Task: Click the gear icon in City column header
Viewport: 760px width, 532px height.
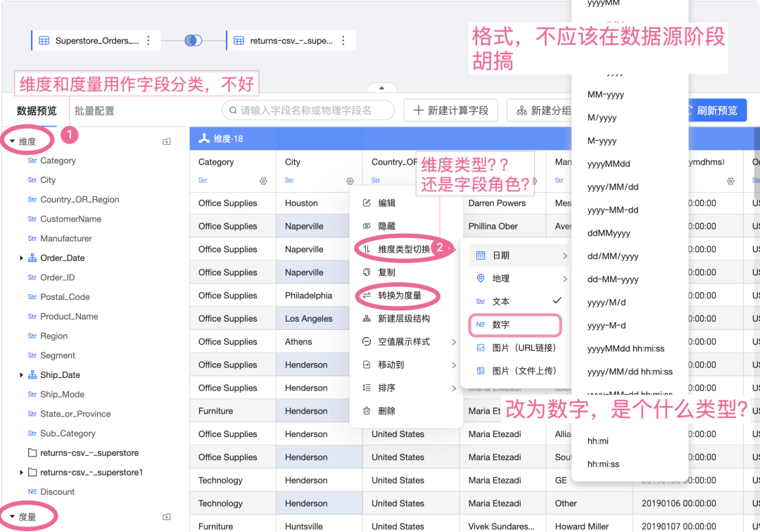Action: pos(350,181)
